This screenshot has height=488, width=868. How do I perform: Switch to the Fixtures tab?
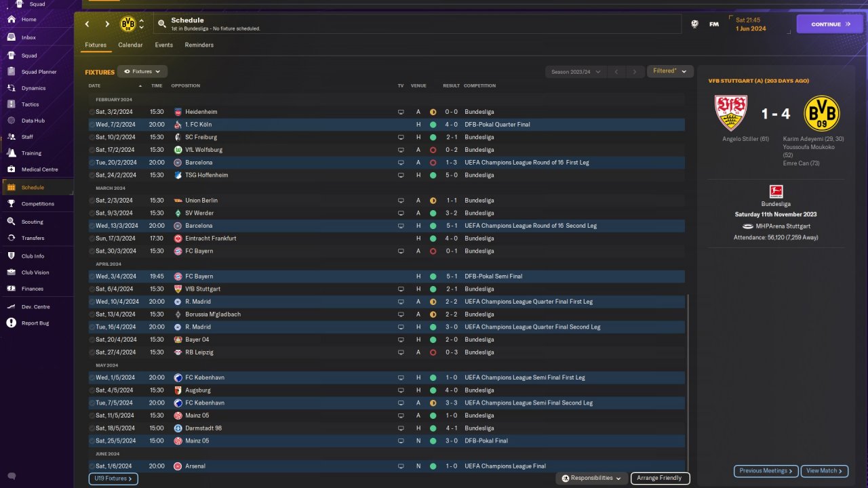point(96,45)
